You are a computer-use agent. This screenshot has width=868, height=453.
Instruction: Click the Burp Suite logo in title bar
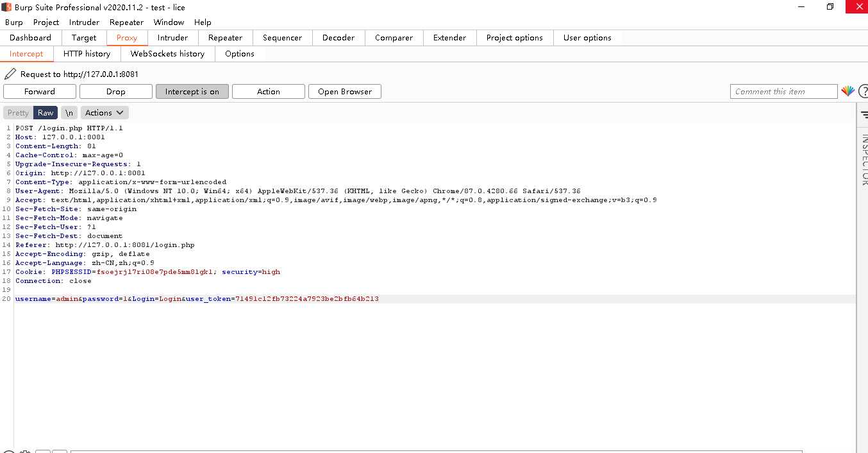point(6,7)
